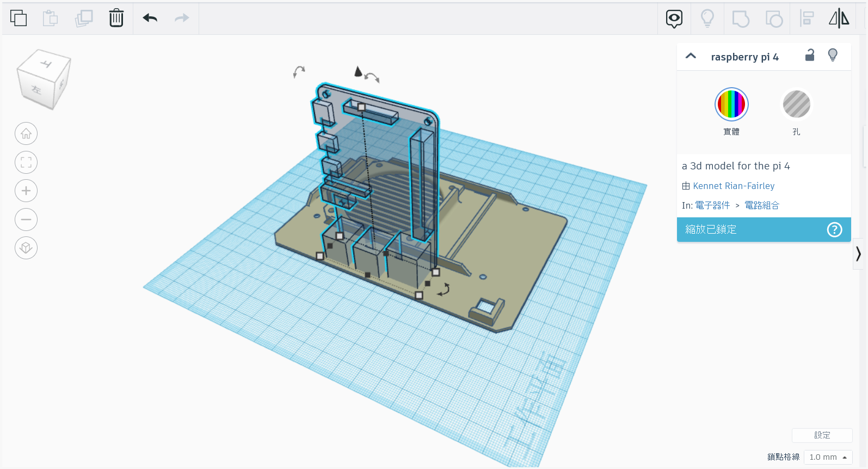
Task: Click rotation handle arrow at top left of model
Action: (299, 72)
